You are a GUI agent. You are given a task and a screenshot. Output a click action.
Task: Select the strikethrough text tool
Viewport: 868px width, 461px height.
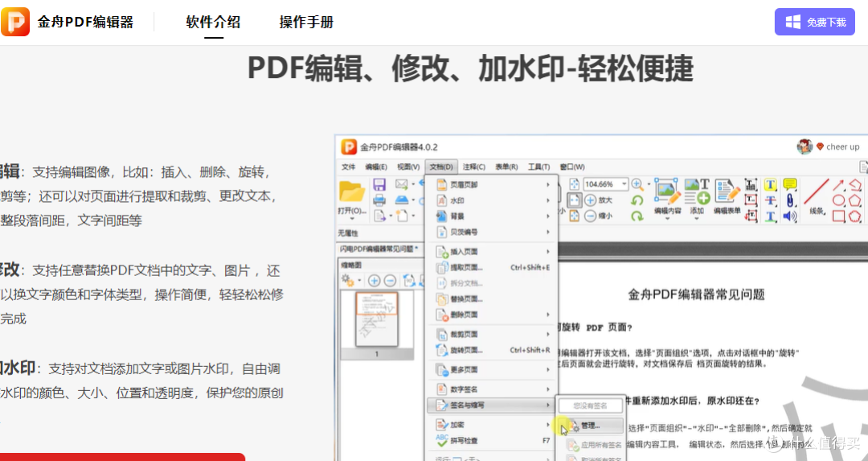[x=771, y=200]
